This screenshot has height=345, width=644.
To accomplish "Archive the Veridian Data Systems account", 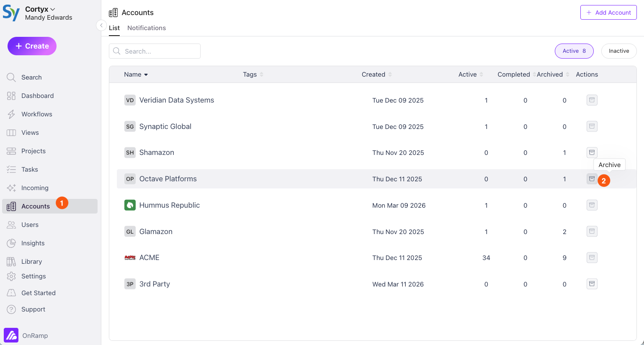I will (592, 100).
